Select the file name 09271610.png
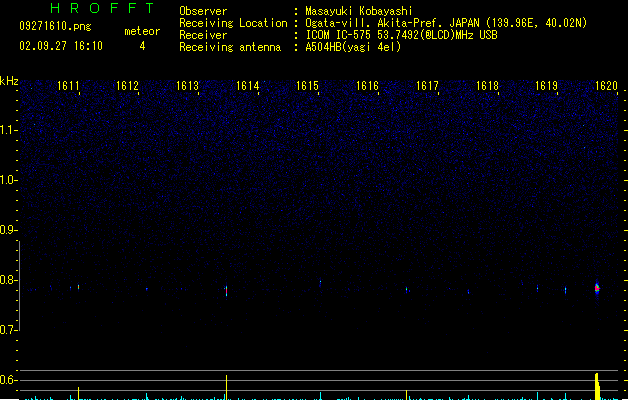Image resolution: width=629 pixels, height=400 pixels. click(55, 26)
